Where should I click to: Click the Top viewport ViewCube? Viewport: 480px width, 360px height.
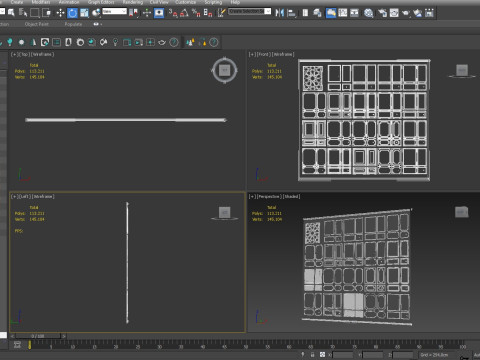[x=224, y=70]
